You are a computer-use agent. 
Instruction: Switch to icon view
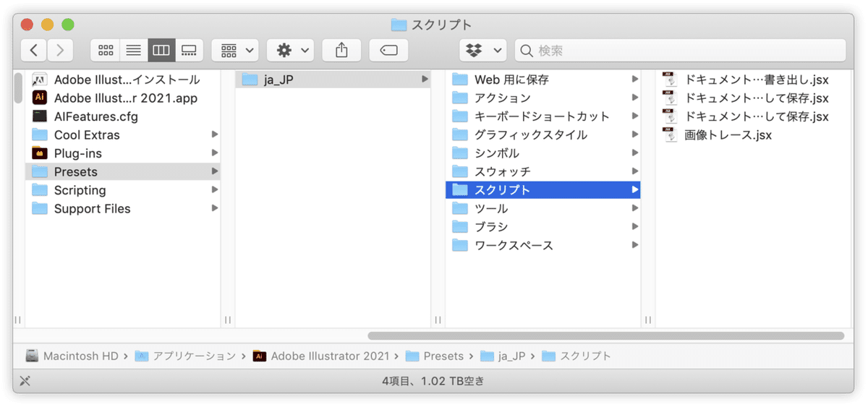106,50
